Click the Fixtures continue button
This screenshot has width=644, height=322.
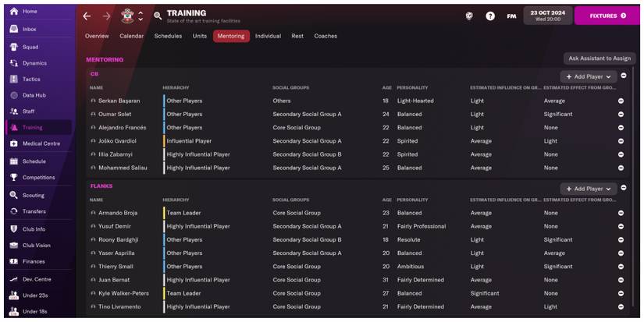click(607, 16)
